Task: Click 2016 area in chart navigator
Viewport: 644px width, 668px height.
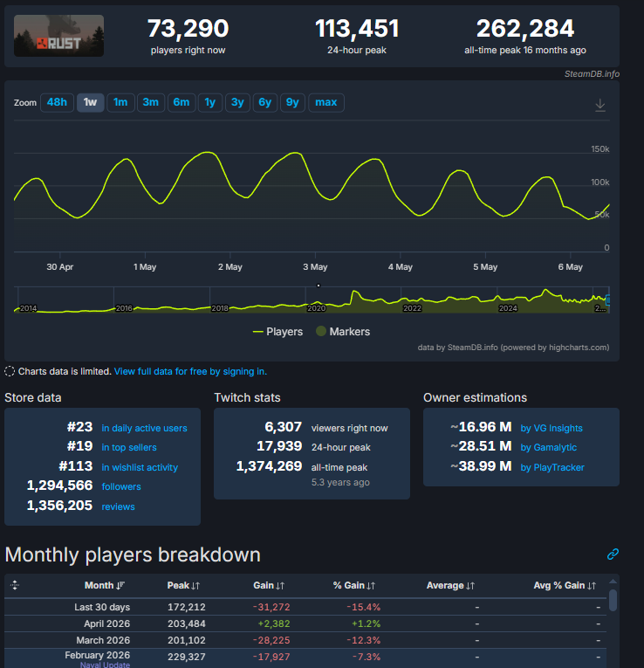Action: click(x=124, y=308)
